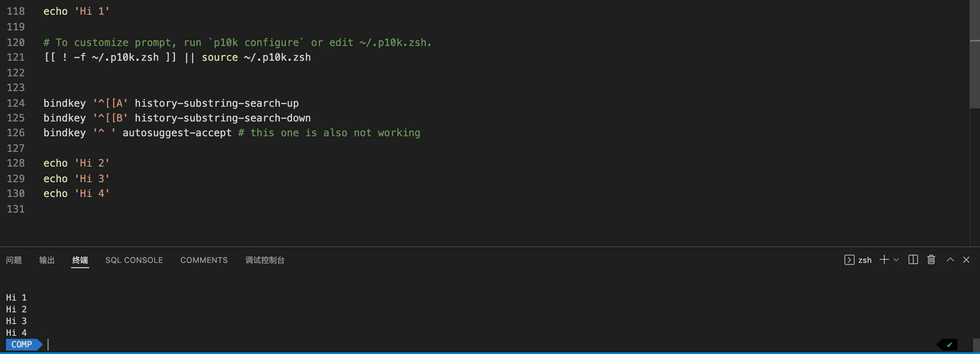Switch to the SQL CONSOLE tab
Screen dimensions: 980x354
pos(134,260)
